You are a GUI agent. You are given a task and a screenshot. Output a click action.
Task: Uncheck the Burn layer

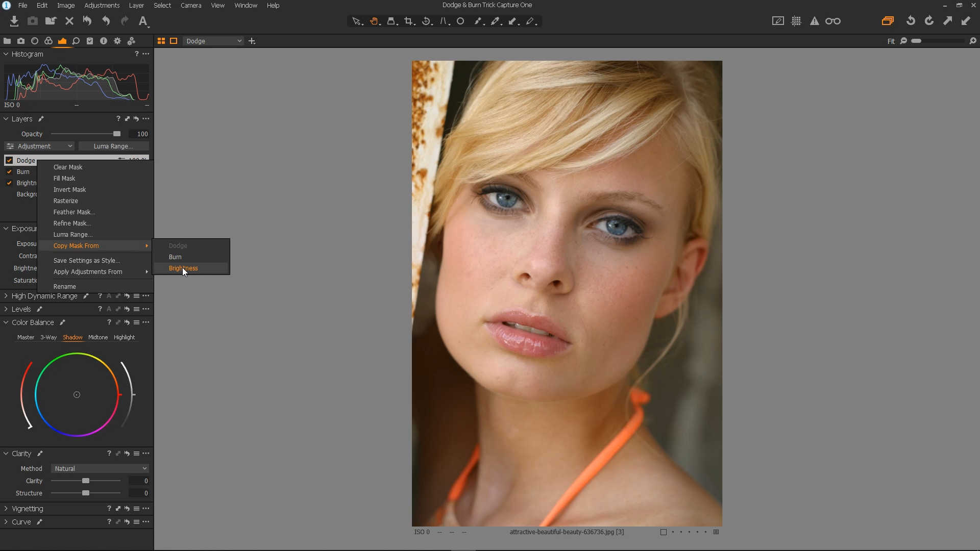coord(9,171)
